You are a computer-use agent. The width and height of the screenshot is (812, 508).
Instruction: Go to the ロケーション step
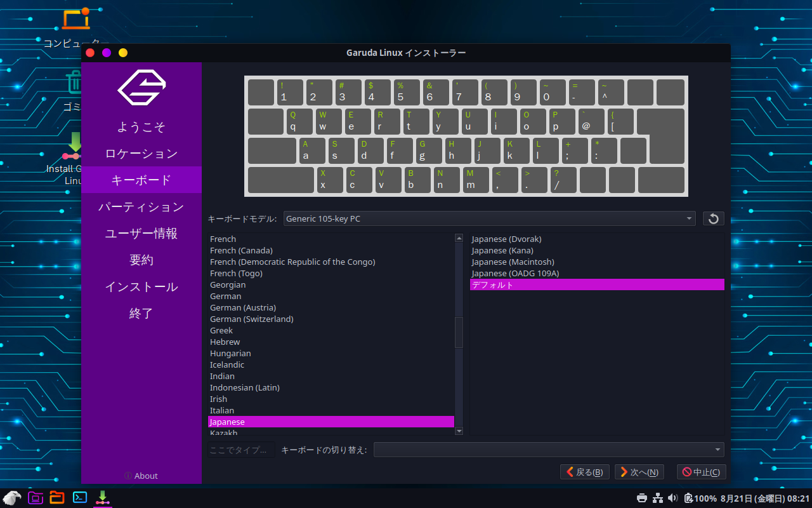(141, 154)
